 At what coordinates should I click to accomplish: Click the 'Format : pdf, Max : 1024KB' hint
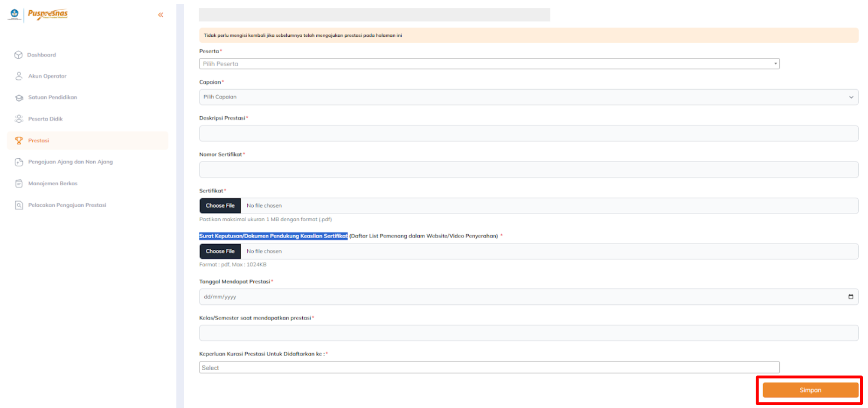[x=233, y=265]
